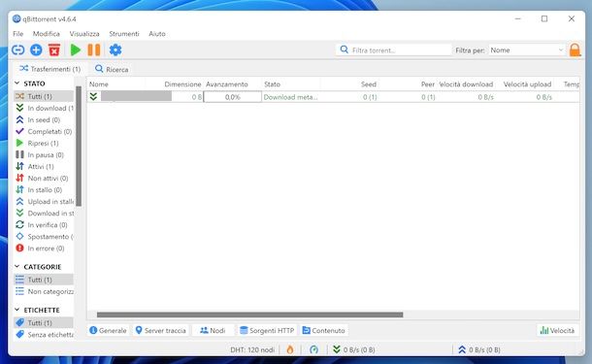Click the horizontal scrollbar of torrent list

click(x=249, y=314)
